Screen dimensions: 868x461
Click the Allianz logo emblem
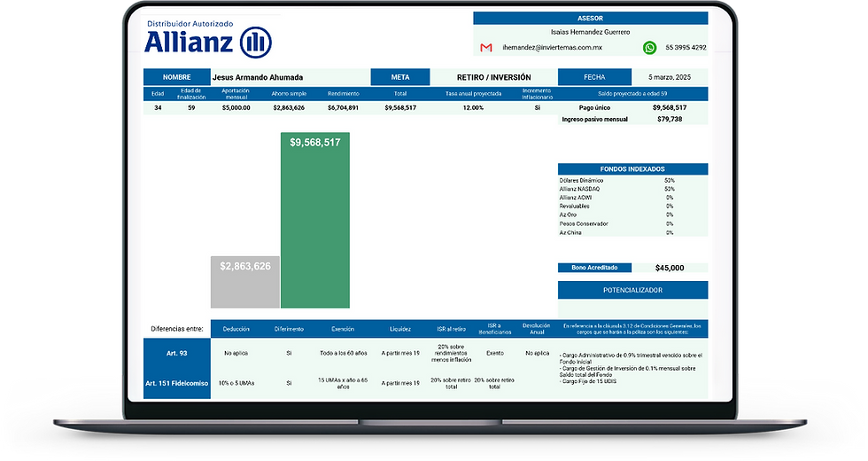point(256,43)
